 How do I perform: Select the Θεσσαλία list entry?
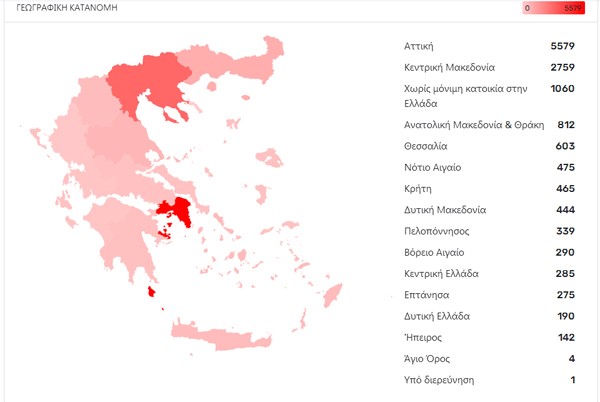coord(490,146)
